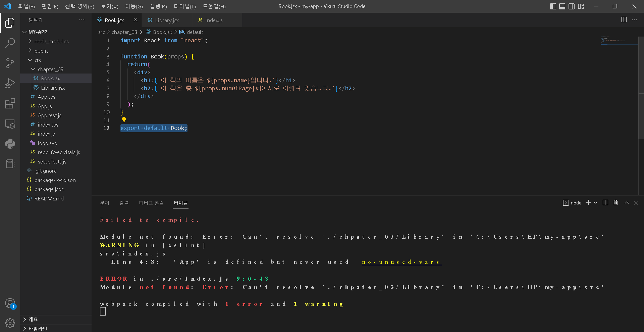644x332 pixels.
Task: Expand the 타임라인 timeline section
Action: [x=56, y=328]
